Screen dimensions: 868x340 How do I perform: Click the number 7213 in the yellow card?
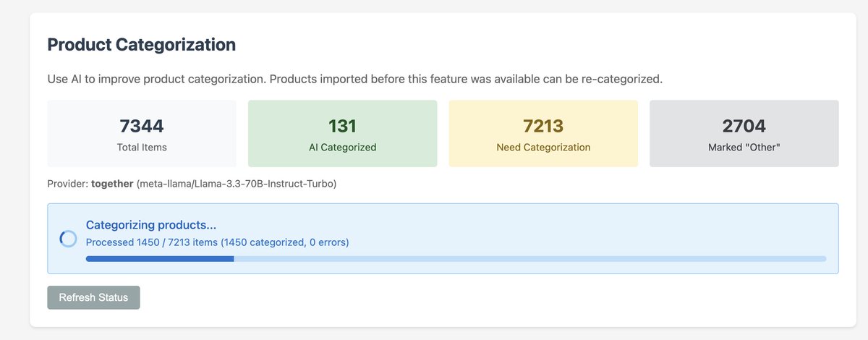point(543,126)
